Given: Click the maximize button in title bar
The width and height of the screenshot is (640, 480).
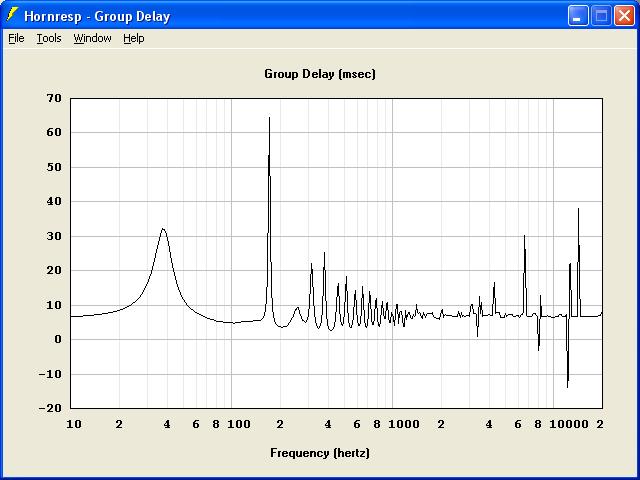Looking at the screenshot, I should [601, 16].
